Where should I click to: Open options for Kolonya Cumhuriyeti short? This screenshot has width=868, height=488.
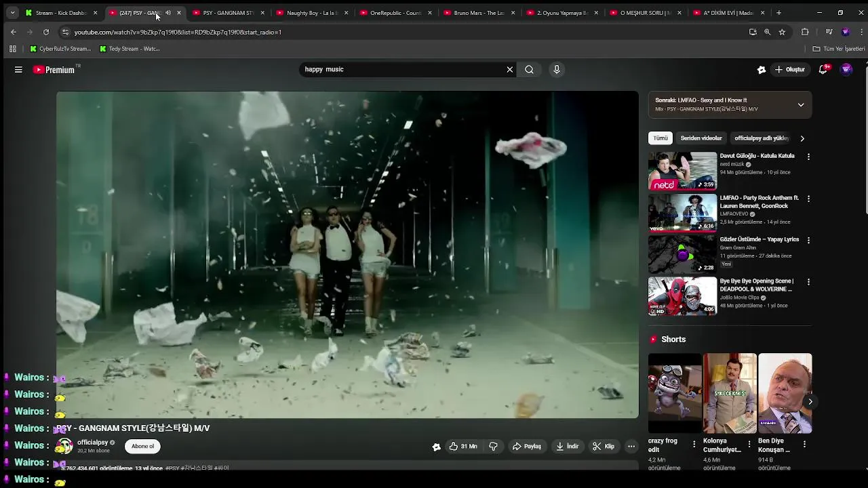coord(749,444)
